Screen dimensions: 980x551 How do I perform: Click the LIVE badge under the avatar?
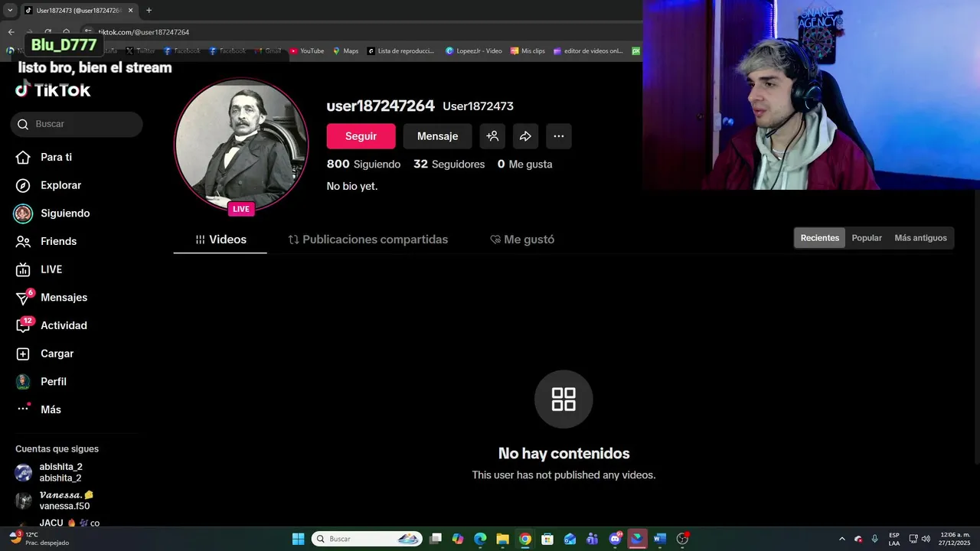241,209
